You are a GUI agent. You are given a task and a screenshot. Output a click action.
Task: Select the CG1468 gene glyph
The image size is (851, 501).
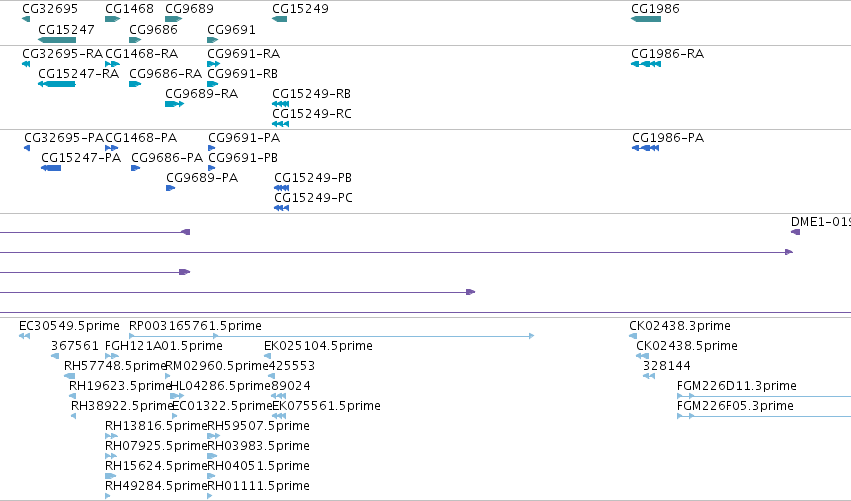[x=112, y=19]
